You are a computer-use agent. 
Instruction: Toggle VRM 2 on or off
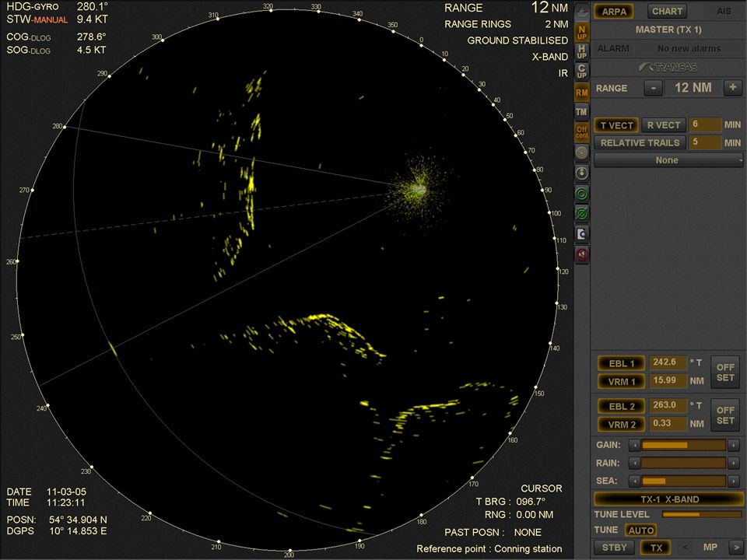[x=622, y=425]
